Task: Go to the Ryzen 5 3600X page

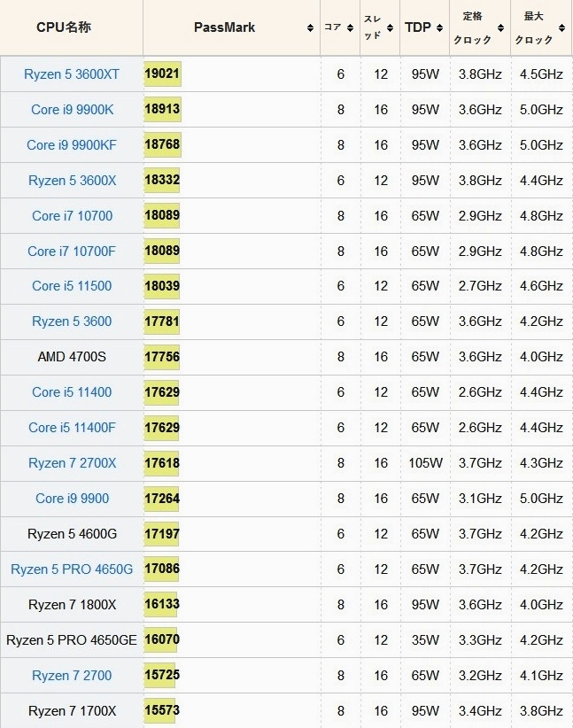Action: (72, 181)
